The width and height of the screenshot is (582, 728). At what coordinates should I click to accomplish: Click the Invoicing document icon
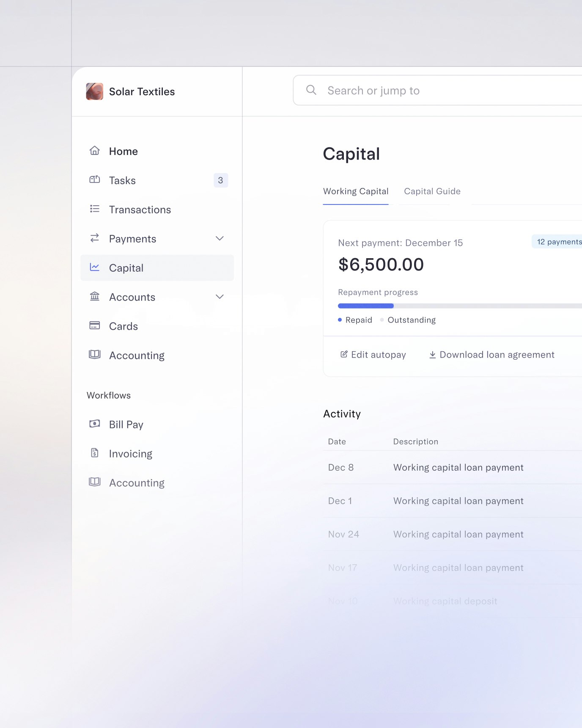click(95, 453)
